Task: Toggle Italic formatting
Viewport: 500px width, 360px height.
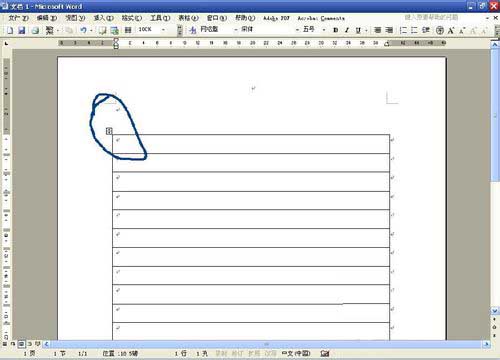Action: click(x=347, y=30)
